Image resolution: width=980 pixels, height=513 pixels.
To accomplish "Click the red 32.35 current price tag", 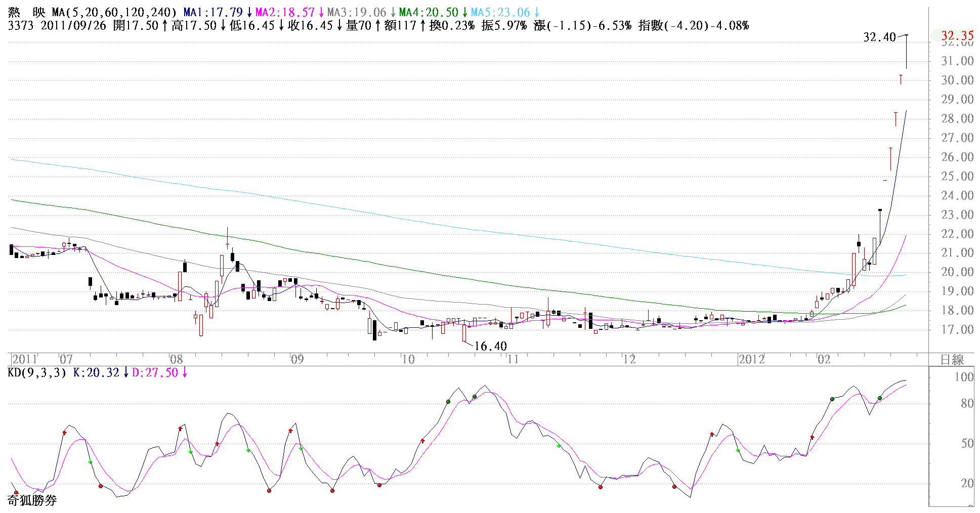I will tap(957, 35).
